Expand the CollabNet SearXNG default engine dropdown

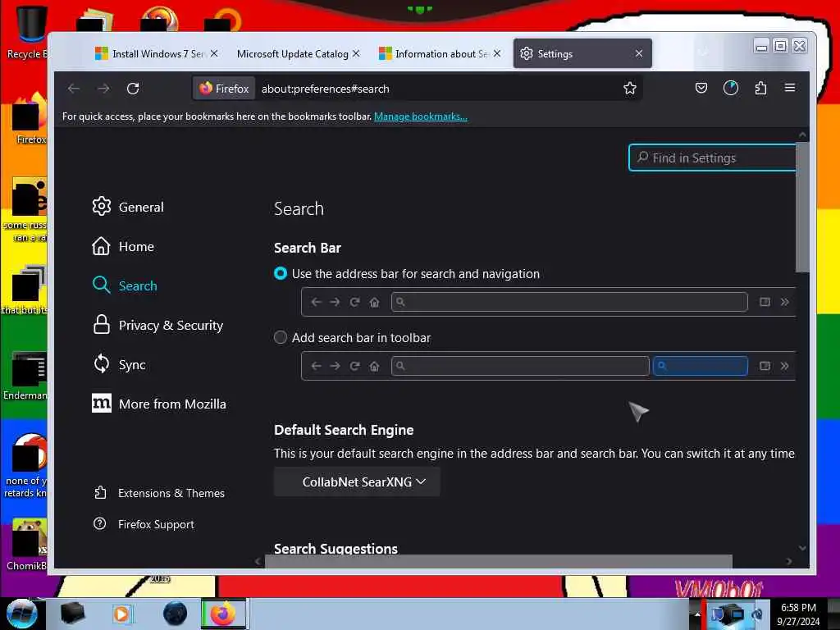pos(357,482)
